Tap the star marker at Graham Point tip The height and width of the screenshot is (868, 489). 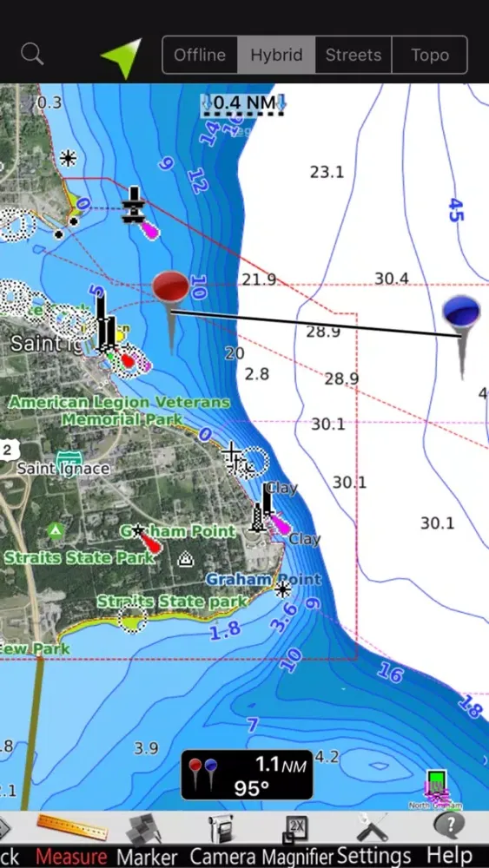282,589
